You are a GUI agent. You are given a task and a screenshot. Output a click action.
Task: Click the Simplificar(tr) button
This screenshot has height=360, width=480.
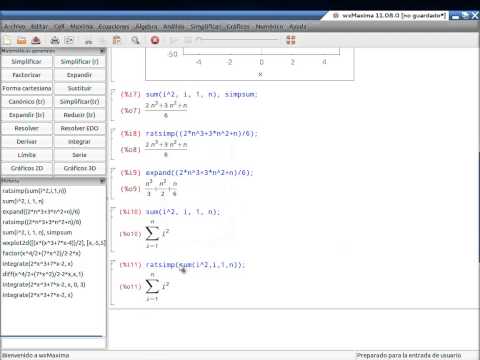click(79, 102)
